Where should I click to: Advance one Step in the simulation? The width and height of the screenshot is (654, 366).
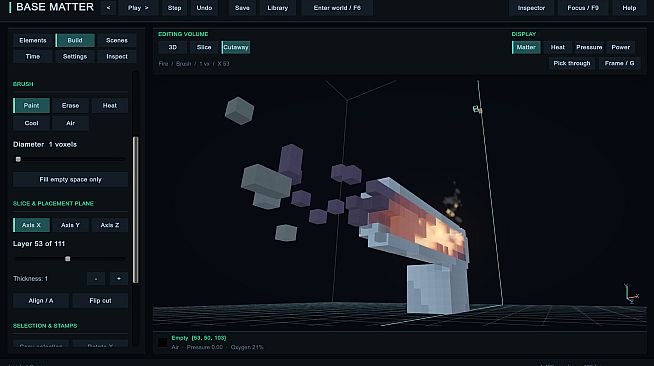click(x=174, y=8)
